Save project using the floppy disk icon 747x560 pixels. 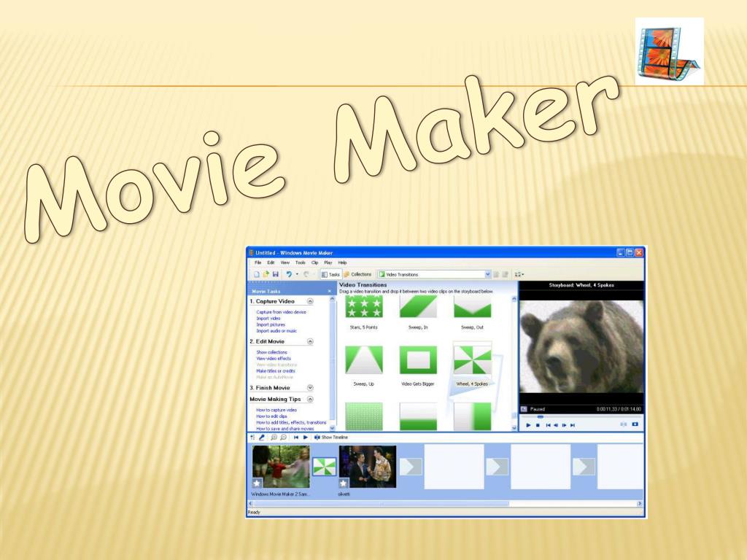275,274
